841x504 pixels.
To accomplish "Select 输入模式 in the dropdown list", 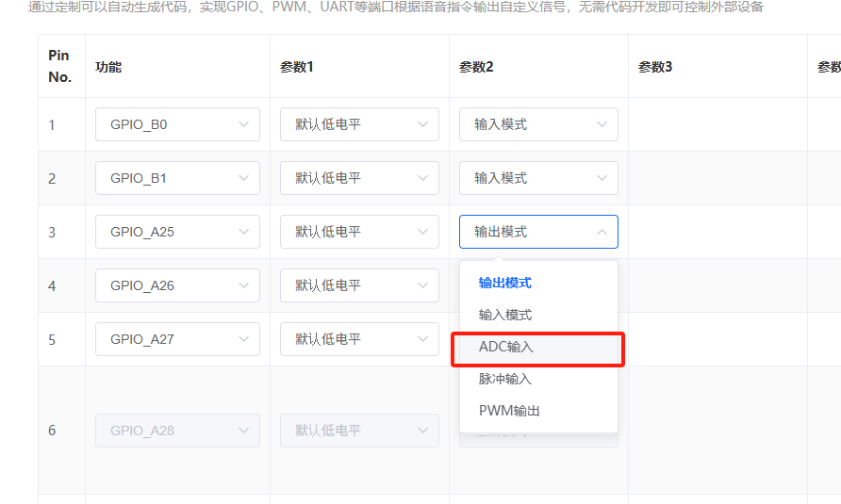I will [538, 315].
